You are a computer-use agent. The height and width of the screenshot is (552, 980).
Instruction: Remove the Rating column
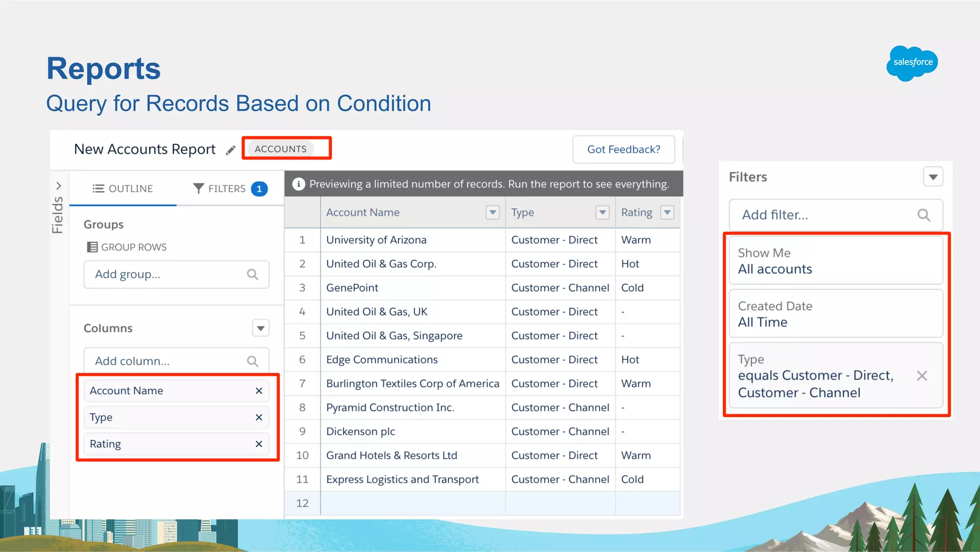point(259,444)
